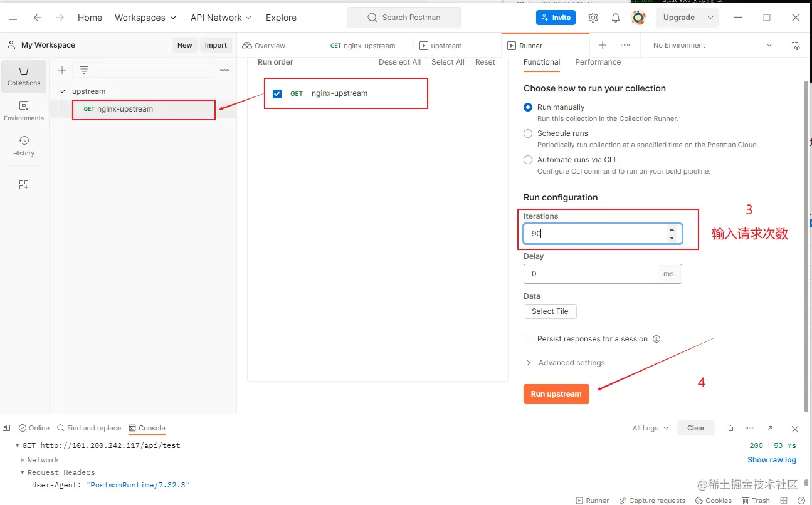Click the New button in workspace

coord(185,45)
